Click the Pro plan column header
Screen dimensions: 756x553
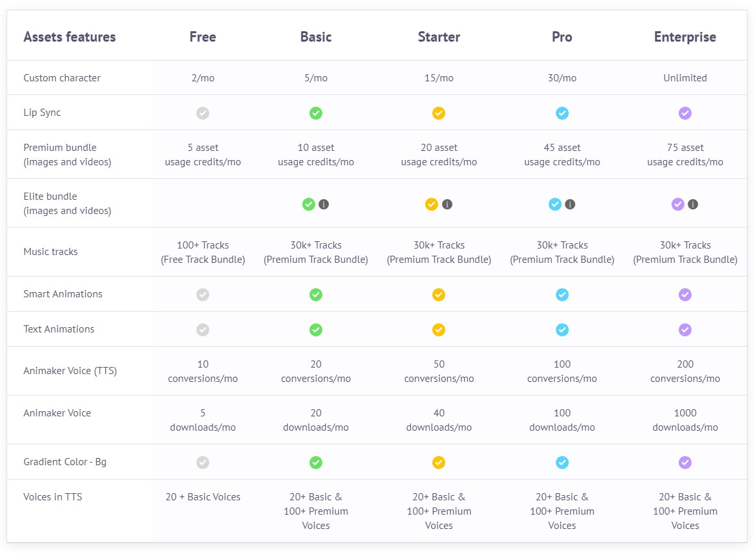[562, 37]
